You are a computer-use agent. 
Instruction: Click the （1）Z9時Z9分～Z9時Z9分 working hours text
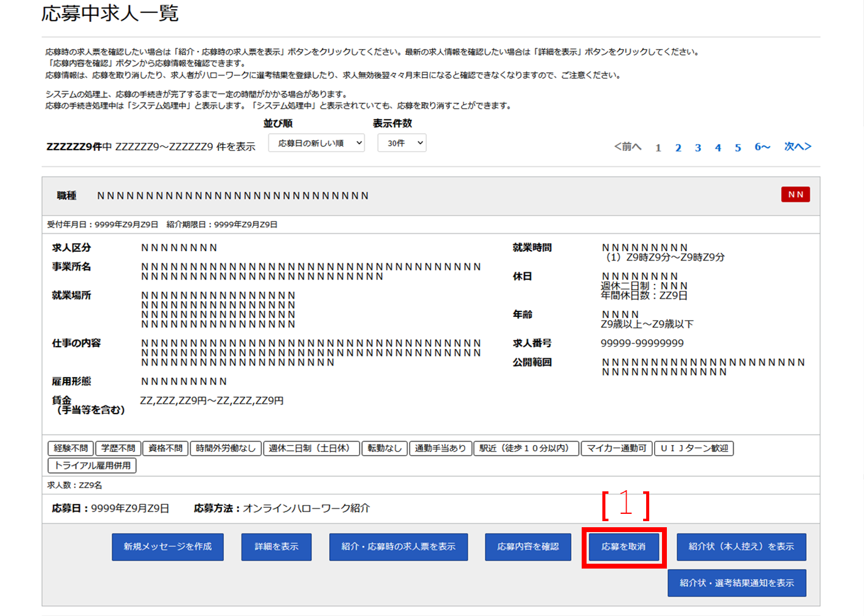(663, 257)
